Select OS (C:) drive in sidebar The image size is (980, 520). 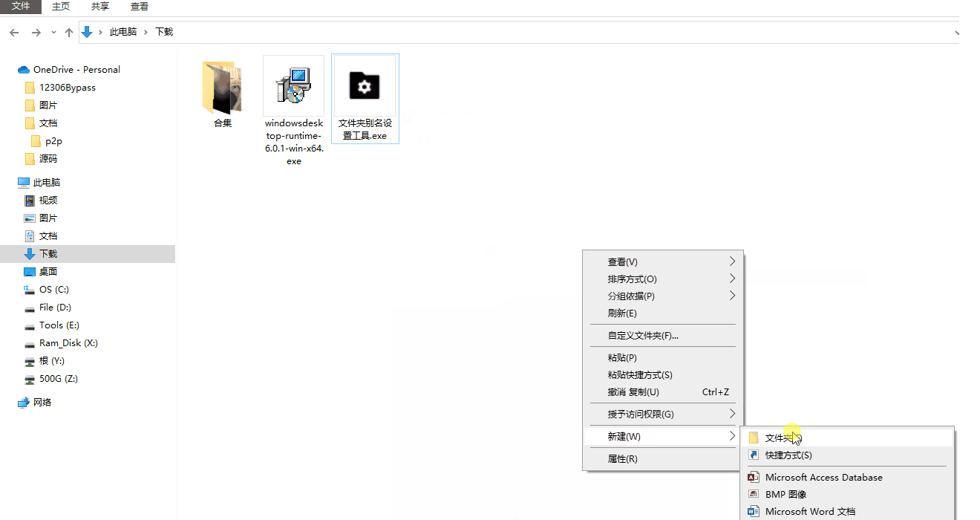coord(54,290)
